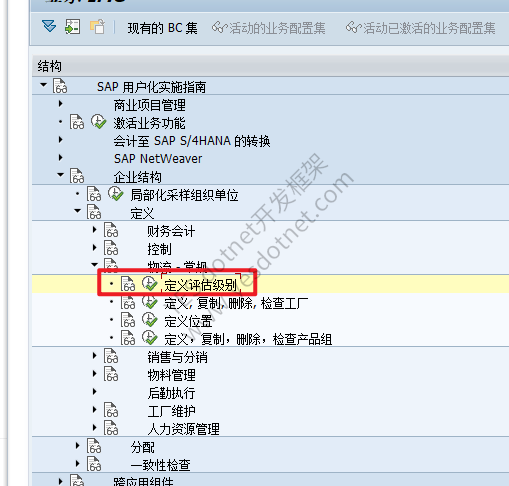Select the 激活业务功能 text
Viewport: 509px width, 486px height.
[149, 123]
